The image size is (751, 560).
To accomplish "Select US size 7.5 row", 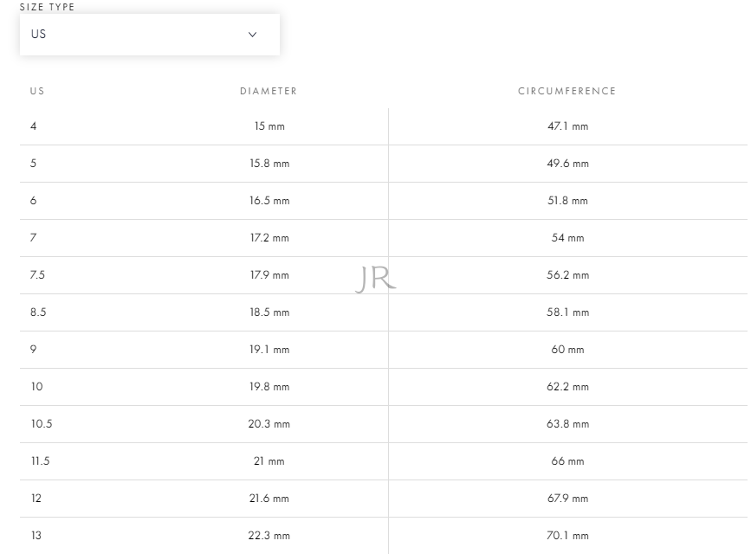I will [x=383, y=275].
